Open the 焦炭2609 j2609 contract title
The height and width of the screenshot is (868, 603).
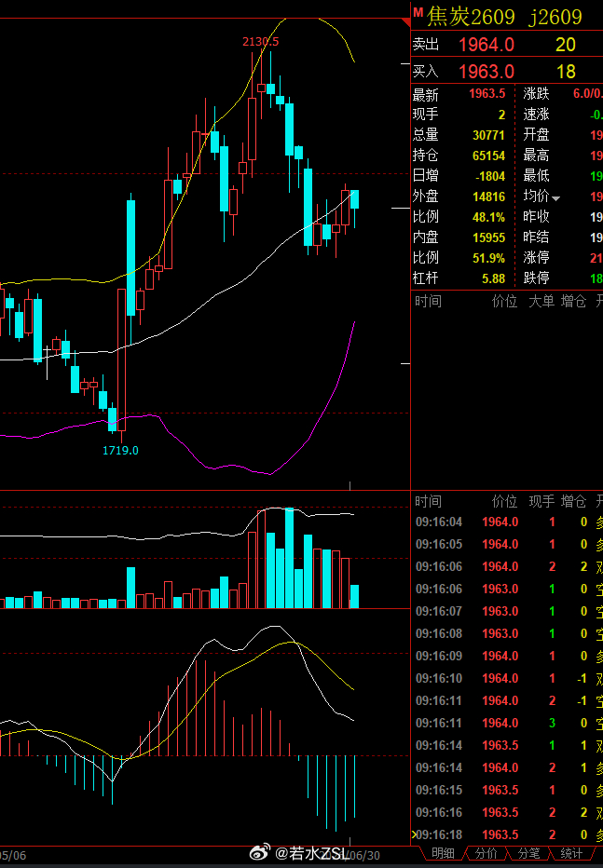[504, 17]
